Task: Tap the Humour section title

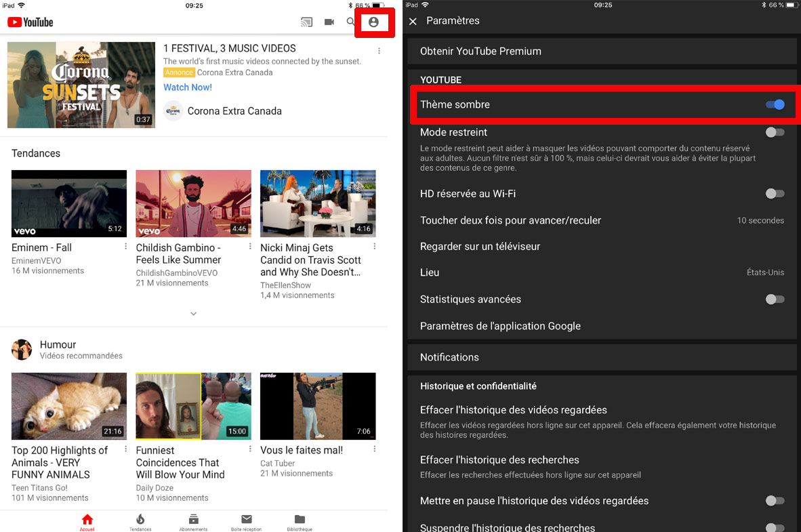Action: (x=58, y=344)
